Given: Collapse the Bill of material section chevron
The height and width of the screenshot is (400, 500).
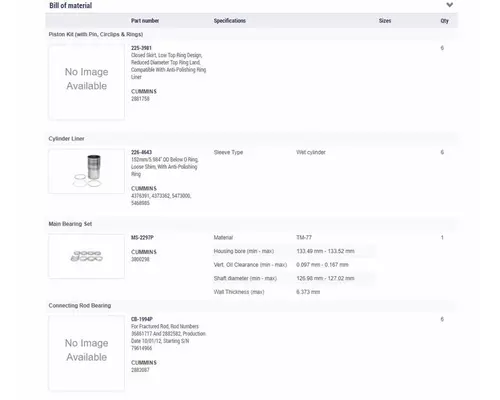Looking at the screenshot, I should tap(450, 5).
